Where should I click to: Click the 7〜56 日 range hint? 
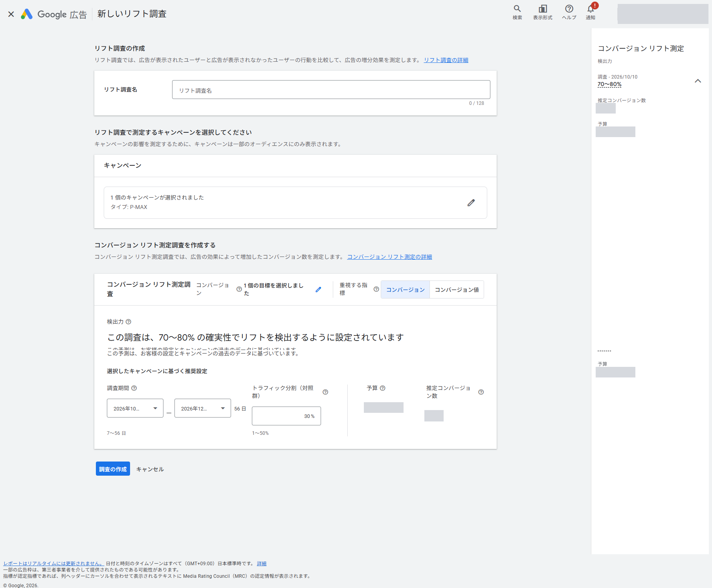[x=116, y=433]
